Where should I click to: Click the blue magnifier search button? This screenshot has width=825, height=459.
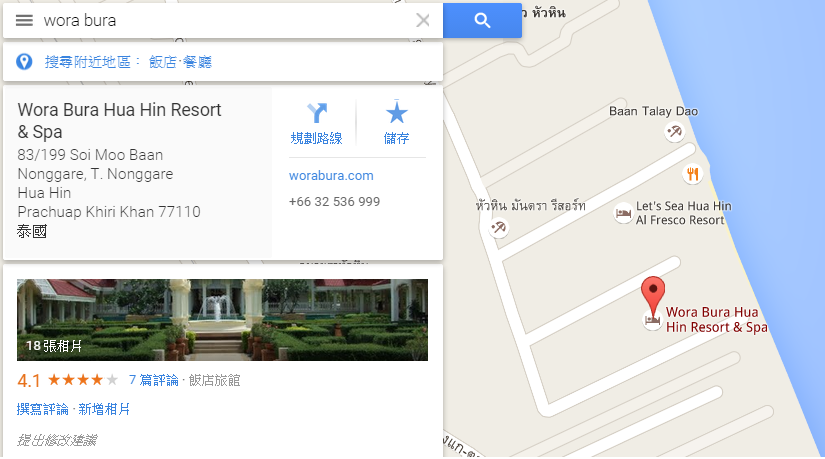(482, 21)
